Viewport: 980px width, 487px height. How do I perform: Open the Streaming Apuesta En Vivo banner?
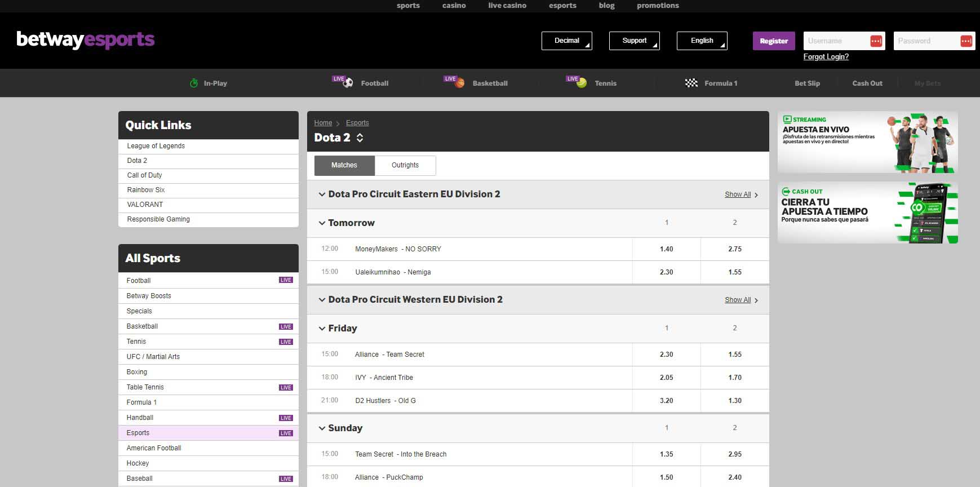(868, 142)
